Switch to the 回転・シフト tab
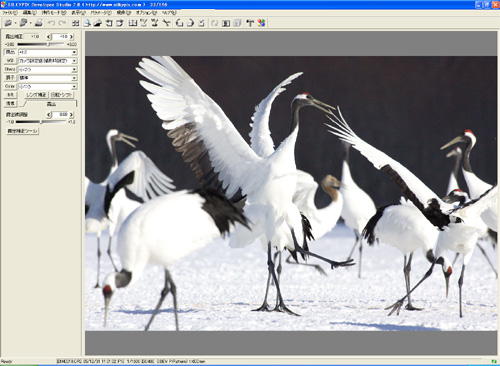This screenshot has width=500, height=366. click(x=61, y=95)
